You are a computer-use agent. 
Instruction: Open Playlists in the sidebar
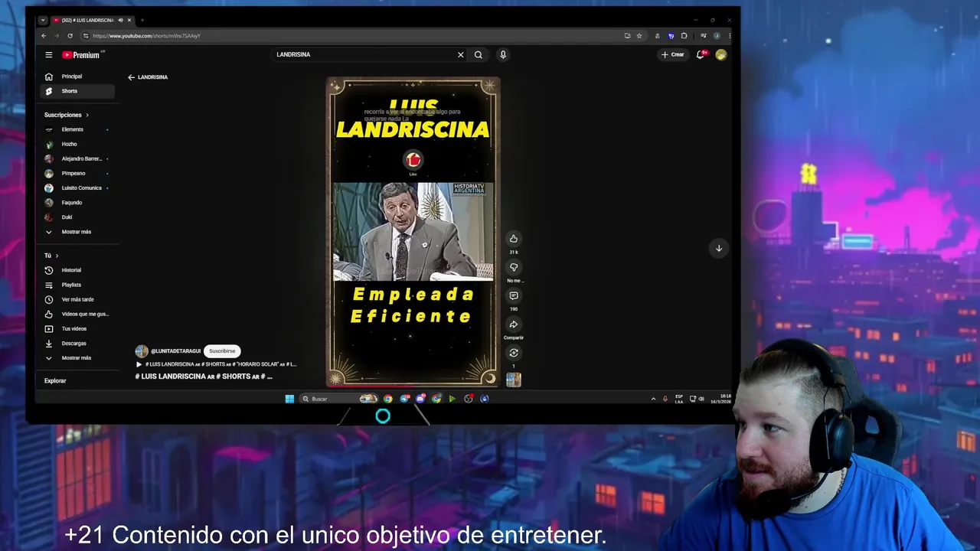(77, 285)
